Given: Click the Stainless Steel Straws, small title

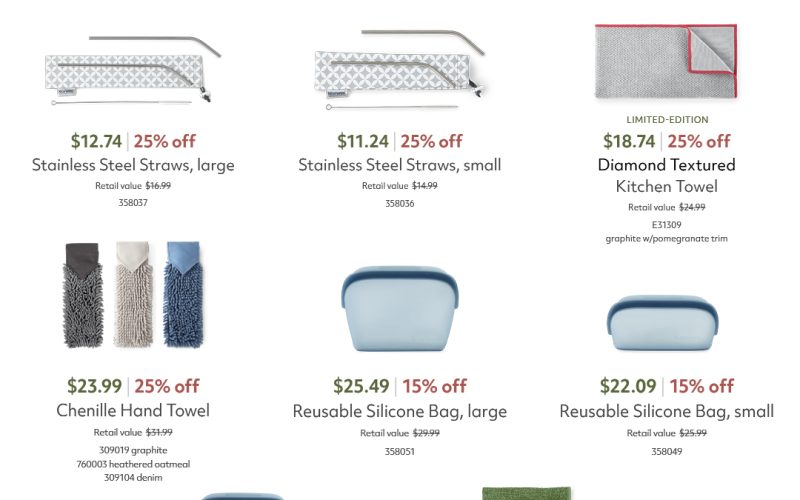Looking at the screenshot, I should tap(400, 165).
